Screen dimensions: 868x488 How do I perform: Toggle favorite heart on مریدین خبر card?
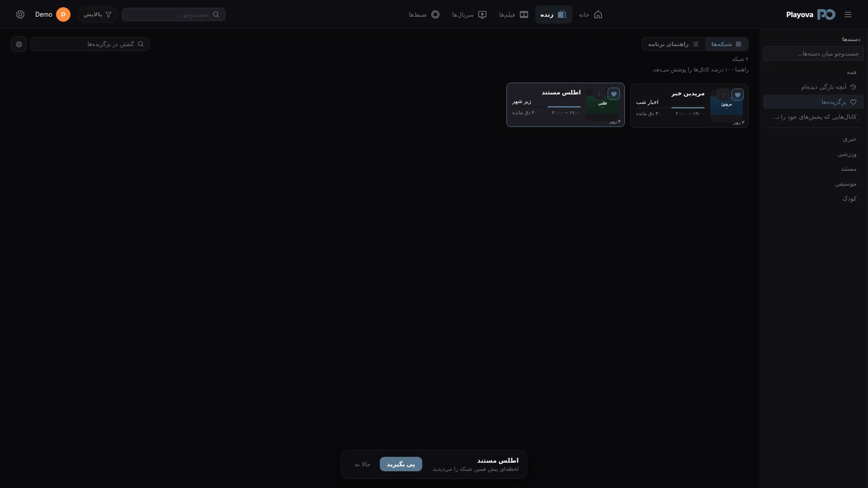[x=737, y=95]
